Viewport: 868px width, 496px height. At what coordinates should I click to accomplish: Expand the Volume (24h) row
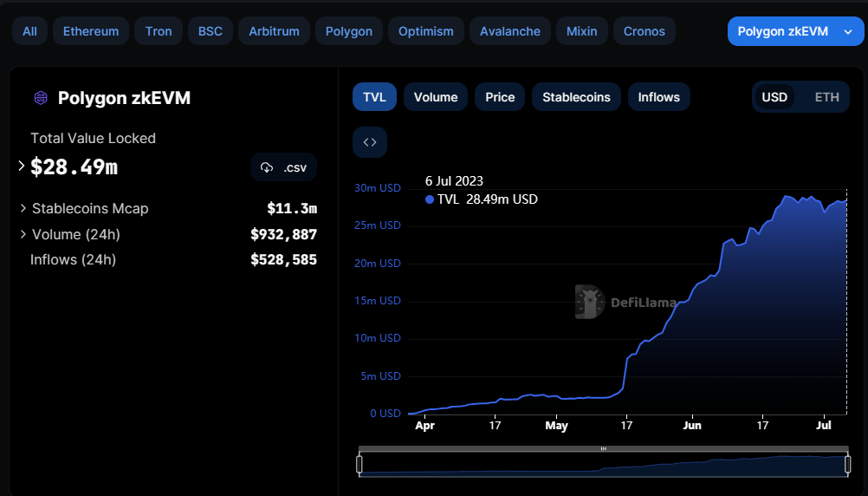(23, 234)
